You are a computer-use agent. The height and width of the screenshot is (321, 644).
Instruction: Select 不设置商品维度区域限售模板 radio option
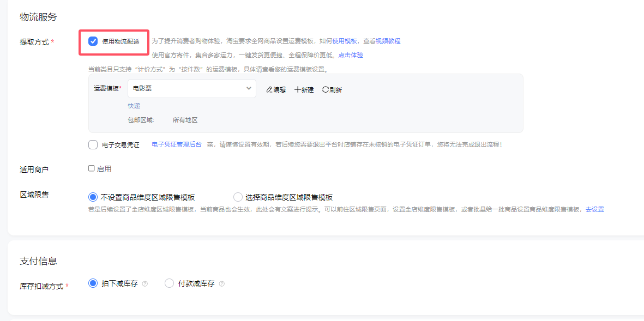[x=93, y=197]
